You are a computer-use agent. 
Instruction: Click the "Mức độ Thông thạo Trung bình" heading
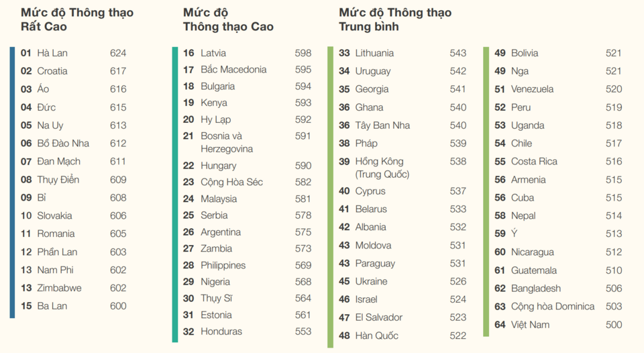395,19
